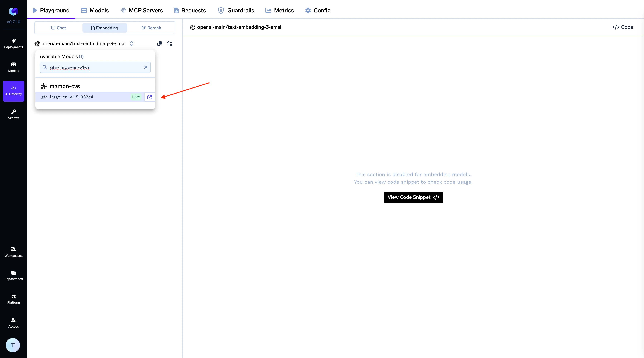Open external link for gte-large-en-v1-5-932c4
The width and height of the screenshot is (644, 358).
point(149,97)
